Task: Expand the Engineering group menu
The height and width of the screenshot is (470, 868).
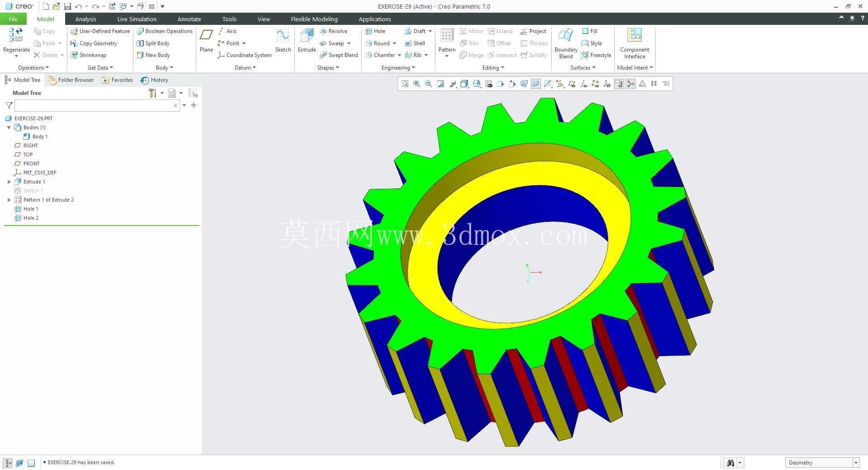Action: point(398,68)
